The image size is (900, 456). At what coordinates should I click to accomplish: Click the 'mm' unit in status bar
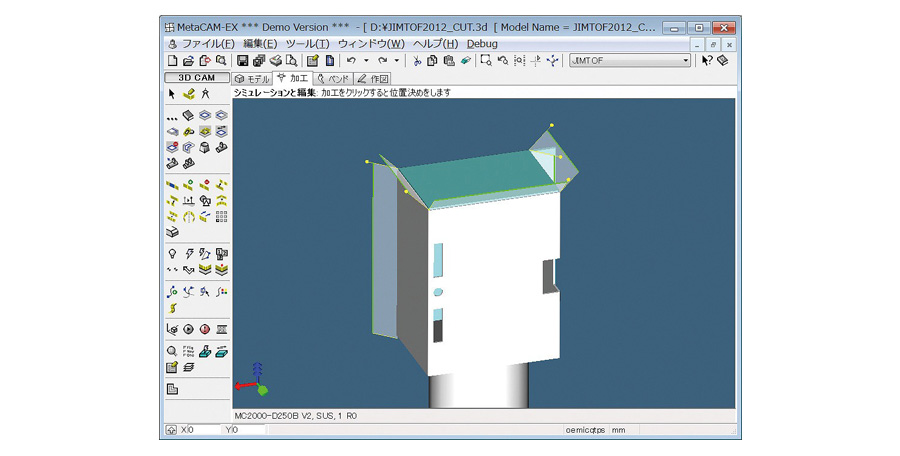point(618,430)
